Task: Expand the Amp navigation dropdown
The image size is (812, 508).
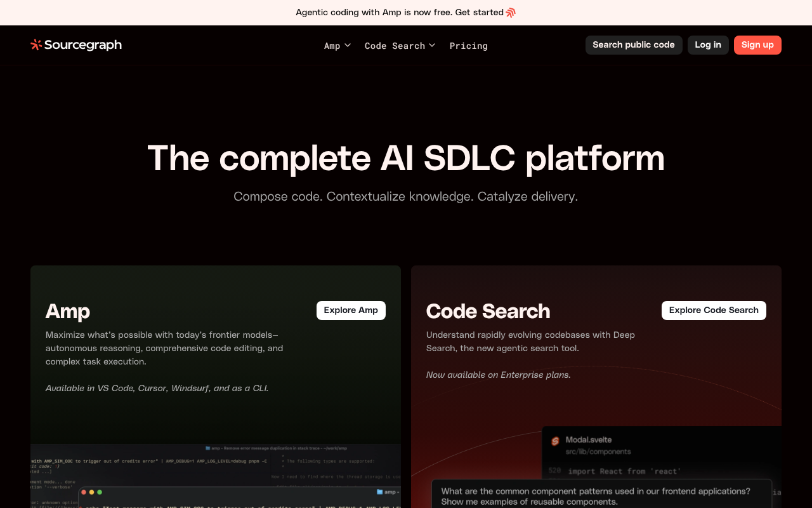Action: coord(337,46)
